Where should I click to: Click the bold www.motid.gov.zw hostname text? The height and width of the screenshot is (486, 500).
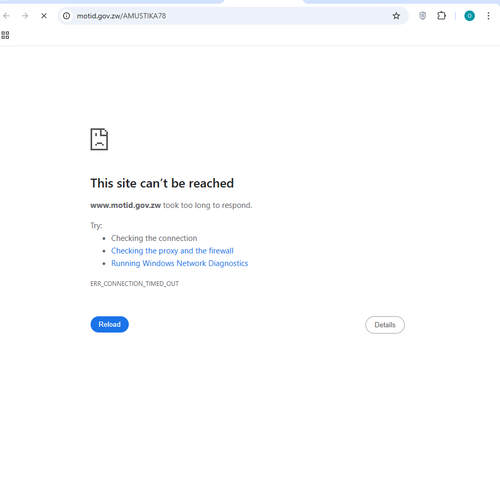coord(125,205)
